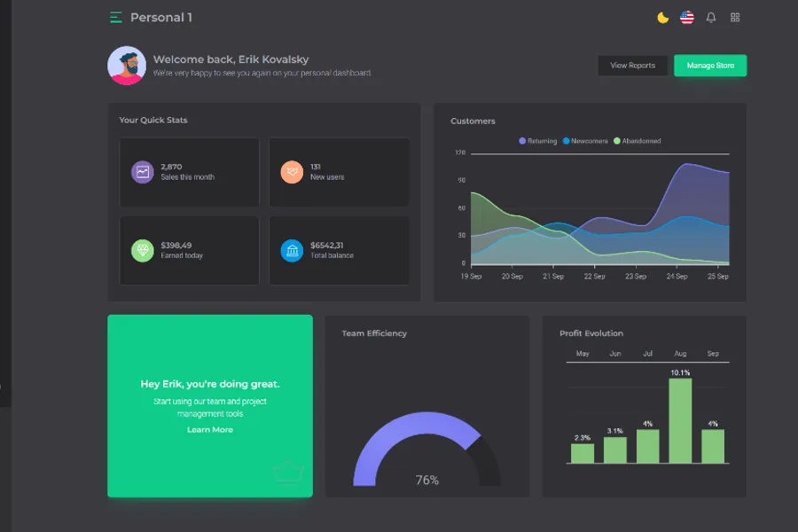The height and width of the screenshot is (532, 798).
Task: Click the green diamond earned icon
Action: (x=143, y=251)
